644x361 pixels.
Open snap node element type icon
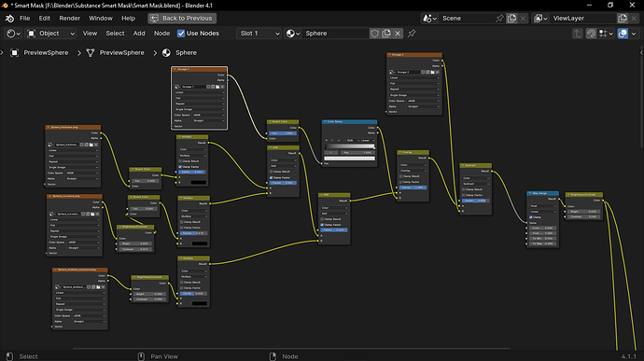(x=606, y=34)
